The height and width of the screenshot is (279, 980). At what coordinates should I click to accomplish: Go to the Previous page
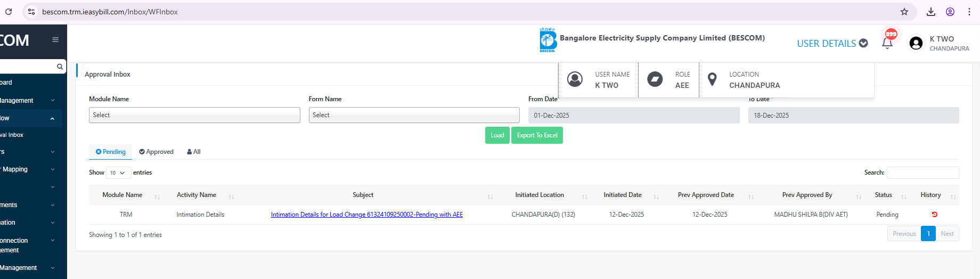click(x=904, y=234)
